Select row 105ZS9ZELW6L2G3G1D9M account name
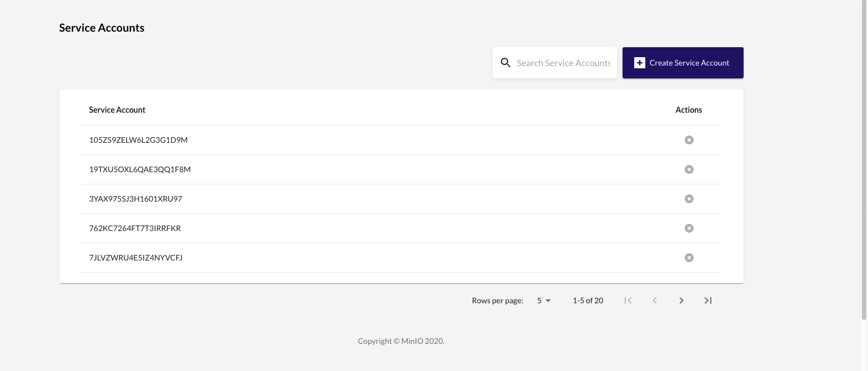 pos(138,140)
